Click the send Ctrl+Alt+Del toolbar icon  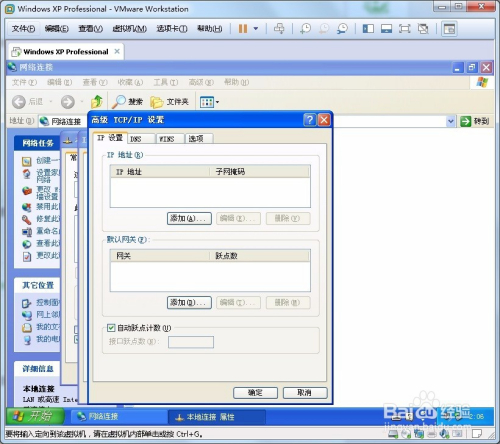tap(279, 29)
